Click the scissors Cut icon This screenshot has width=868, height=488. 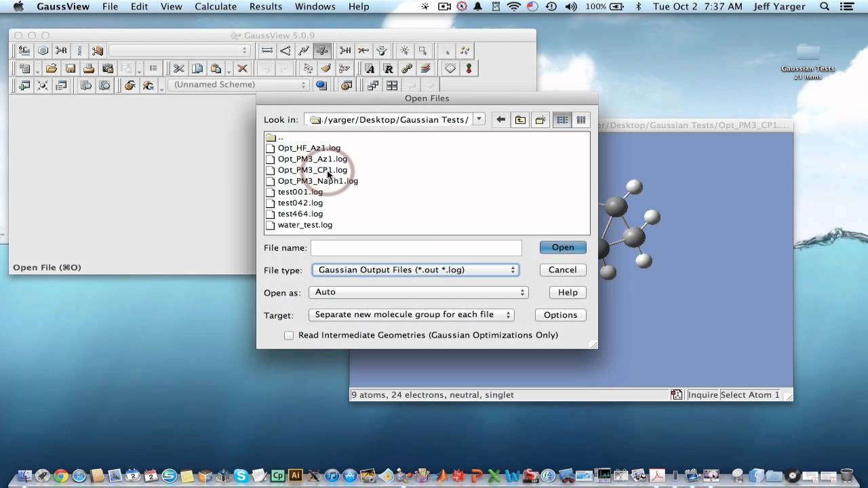point(179,68)
